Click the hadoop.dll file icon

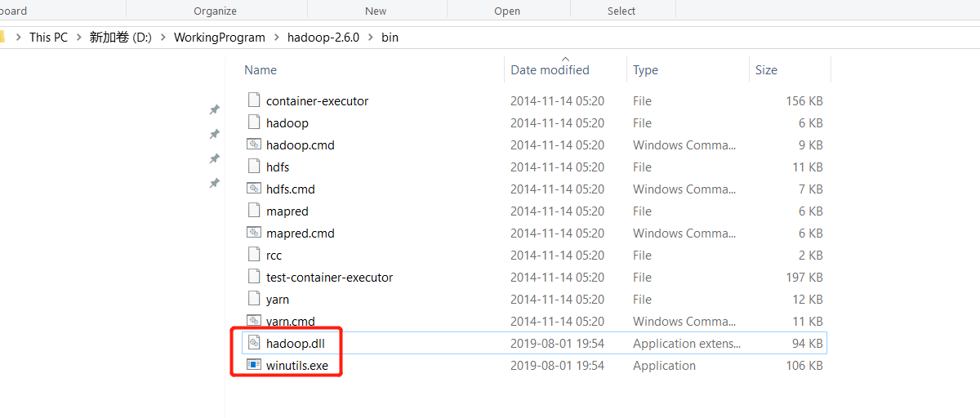[253, 343]
